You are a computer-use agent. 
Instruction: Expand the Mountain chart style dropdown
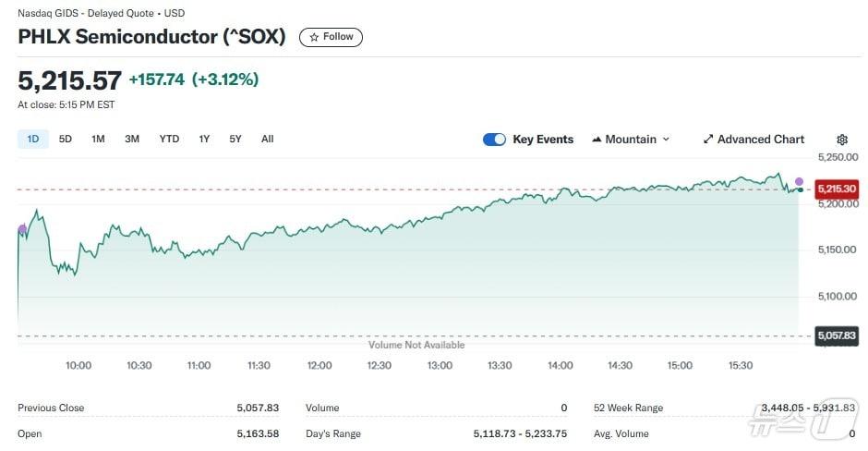coord(631,140)
